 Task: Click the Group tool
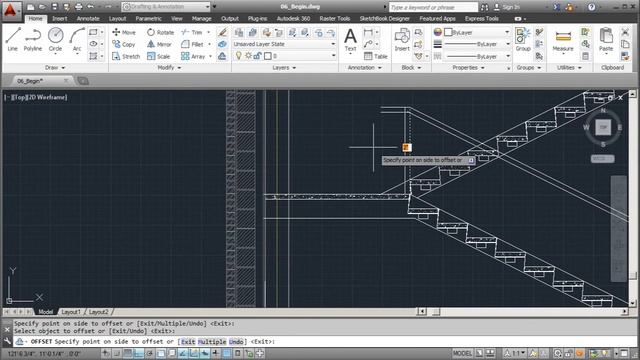click(523, 40)
